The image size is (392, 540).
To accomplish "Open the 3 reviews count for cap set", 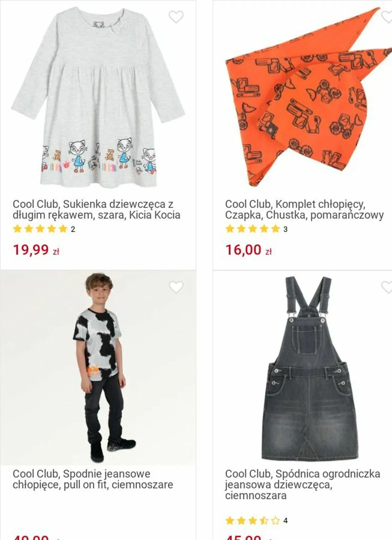I will [285, 229].
